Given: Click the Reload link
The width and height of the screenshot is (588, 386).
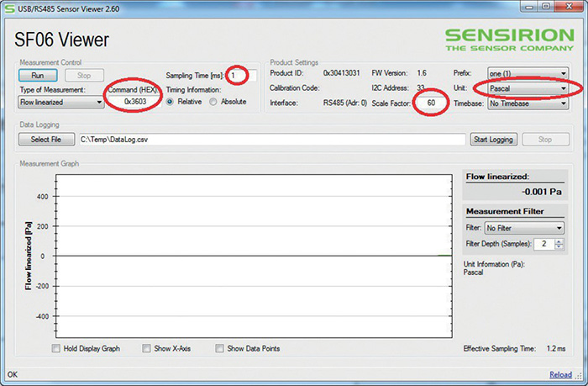Looking at the screenshot, I should point(560,375).
